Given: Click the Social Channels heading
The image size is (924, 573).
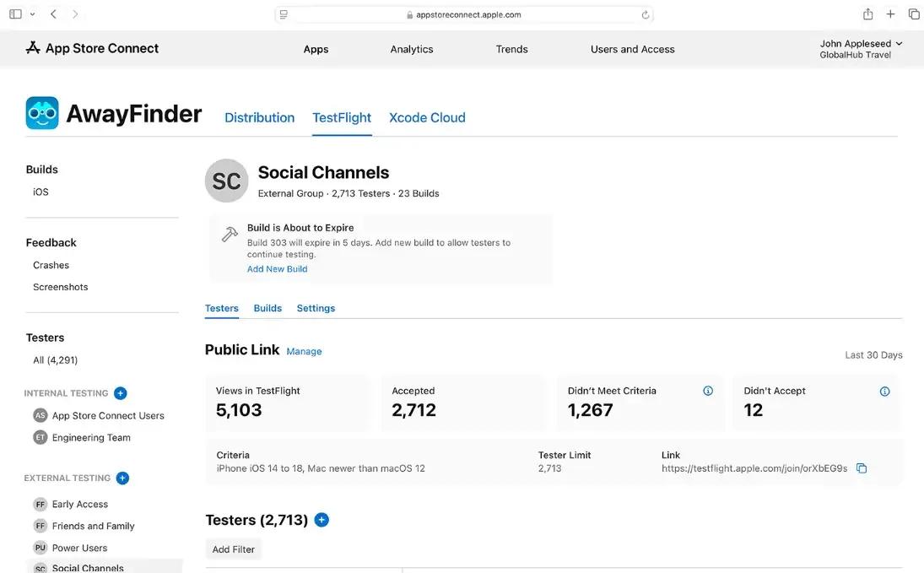Looking at the screenshot, I should coord(323,173).
